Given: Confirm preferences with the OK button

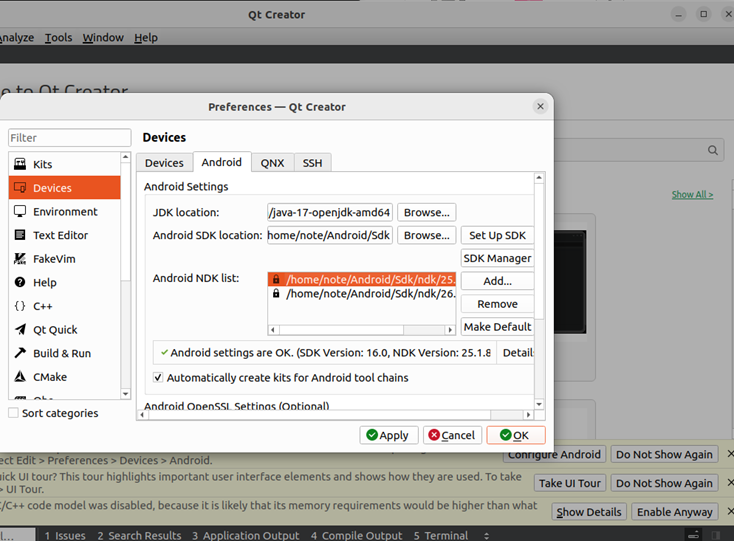Looking at the screenshot, I should pyautogui.click(x=516, y=435).
